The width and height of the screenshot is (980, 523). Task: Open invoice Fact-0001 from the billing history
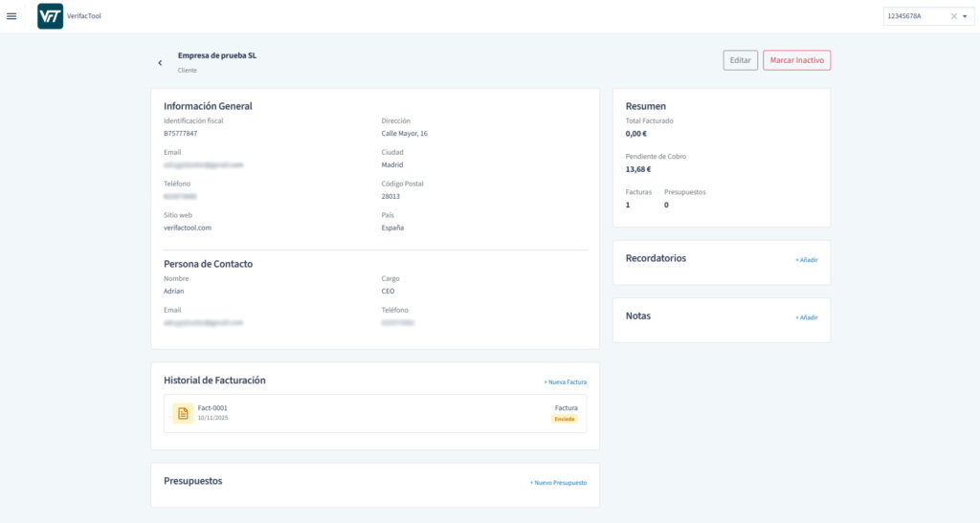click(212, 408)
